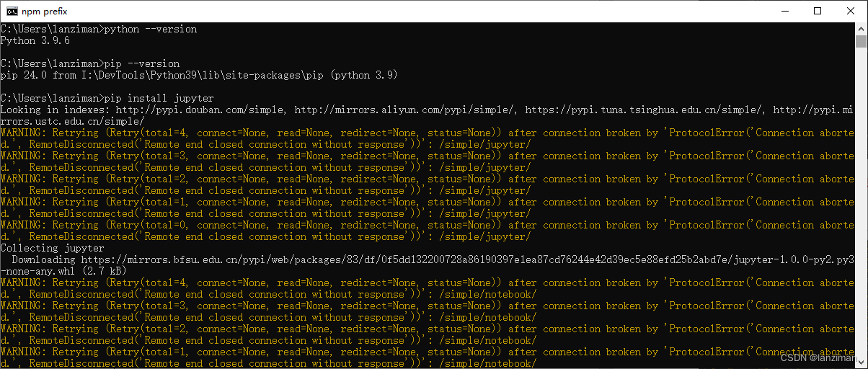The image size is (868, 369).
Task: Click the '-none-any.whl (2.7 kB)' line
Action: click(x=64, y=271)
